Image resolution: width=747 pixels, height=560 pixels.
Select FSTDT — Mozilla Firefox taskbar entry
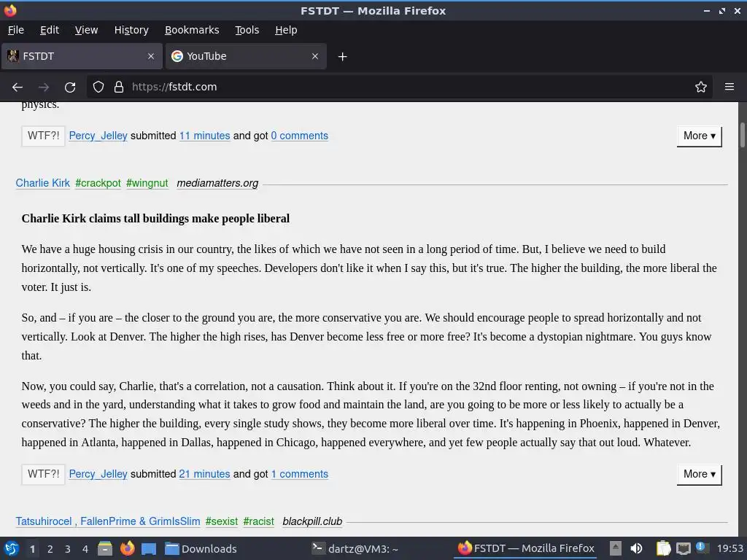point(526,548)
